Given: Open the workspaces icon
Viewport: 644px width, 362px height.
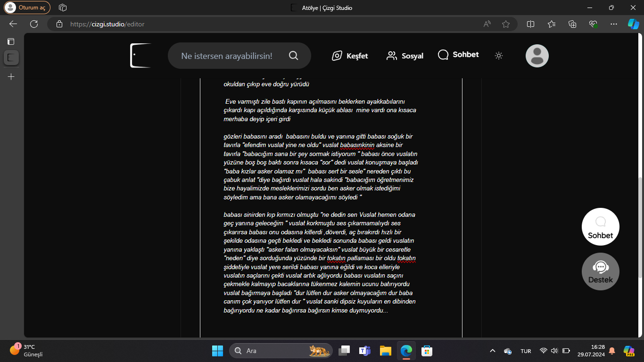Looking at the screenshot, I should [63, 8].
